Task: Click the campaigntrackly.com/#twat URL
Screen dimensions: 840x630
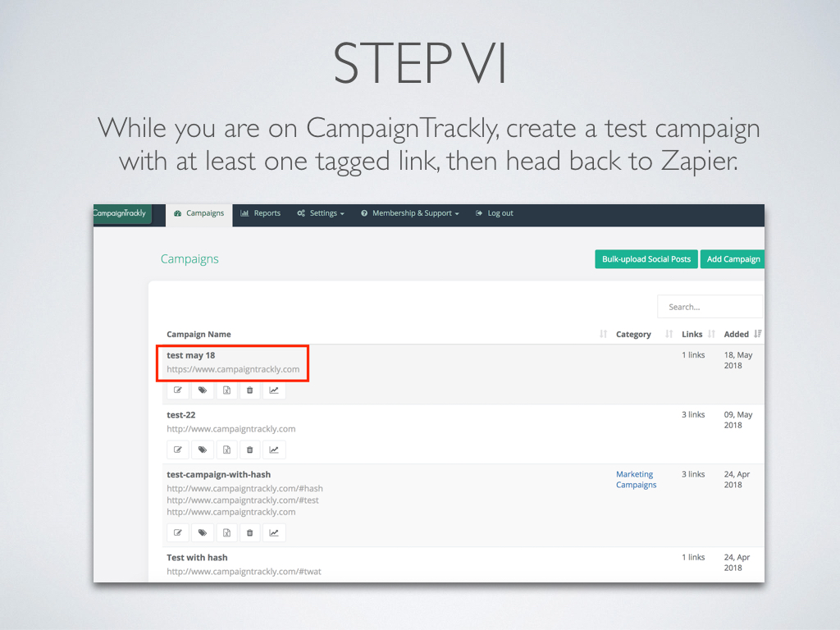Action: click(x=244, y=572)
